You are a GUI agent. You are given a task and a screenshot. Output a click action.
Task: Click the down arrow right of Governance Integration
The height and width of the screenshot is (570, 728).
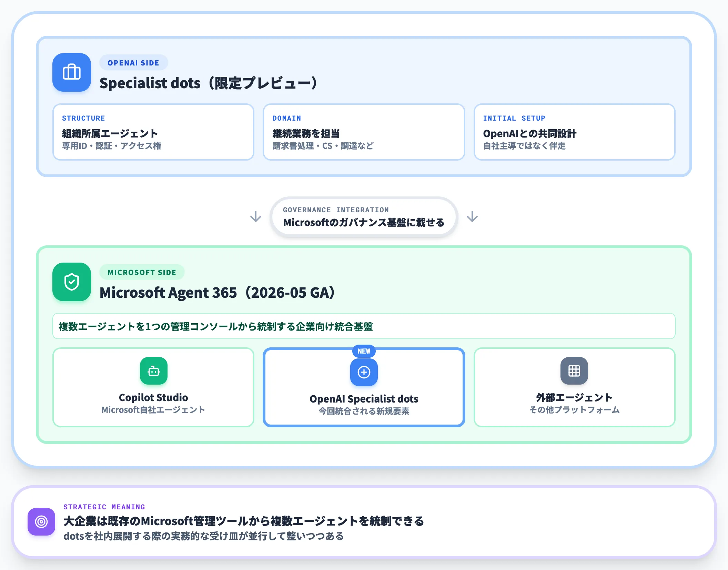click(x=472, y=217)
